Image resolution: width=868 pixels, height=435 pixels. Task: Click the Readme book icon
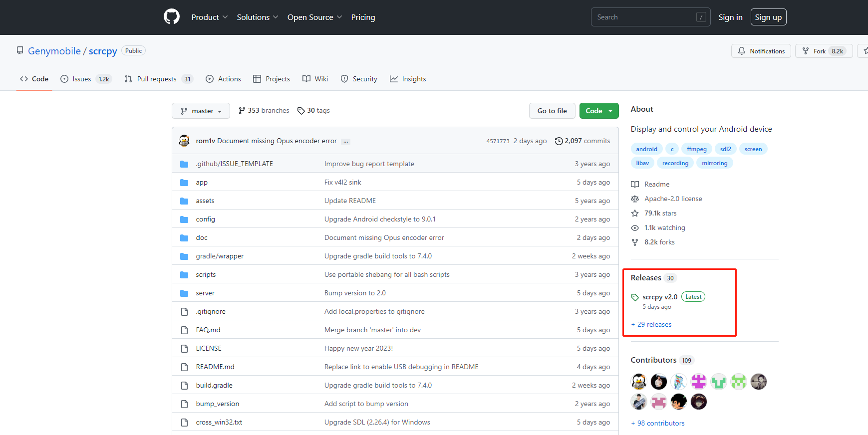click(x=635, y=185)
